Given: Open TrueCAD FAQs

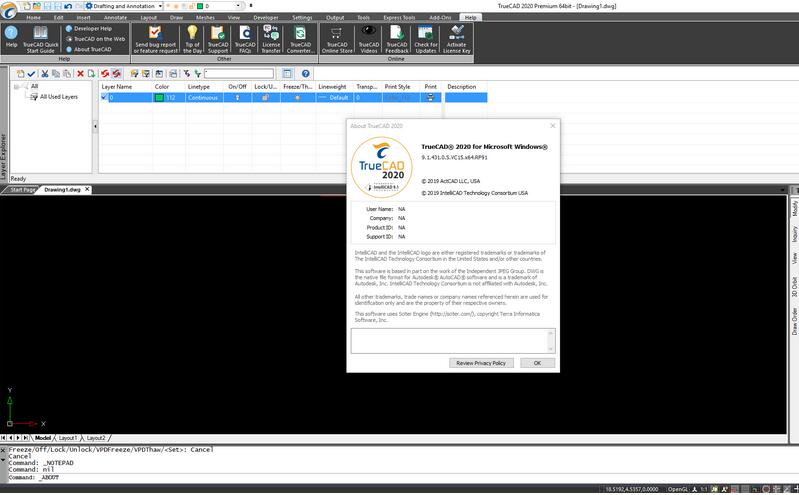Looking at the screenshot, I should pyautogui.click(x=245, y=39).
